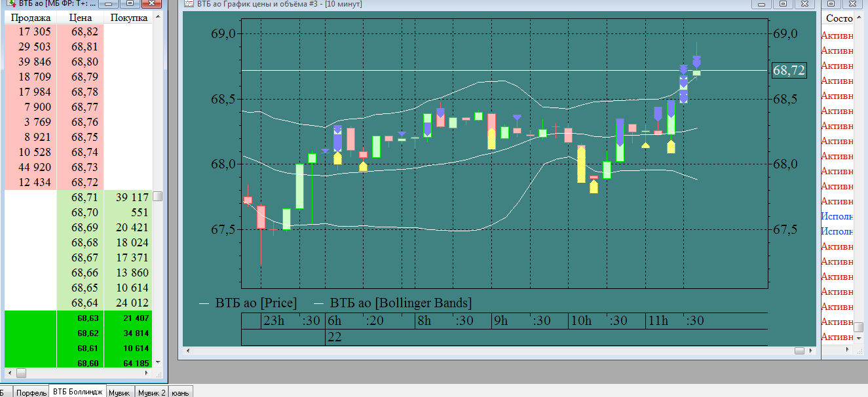
Task: Select the 68,72 current price label on chart
Action: coord(789,70)
